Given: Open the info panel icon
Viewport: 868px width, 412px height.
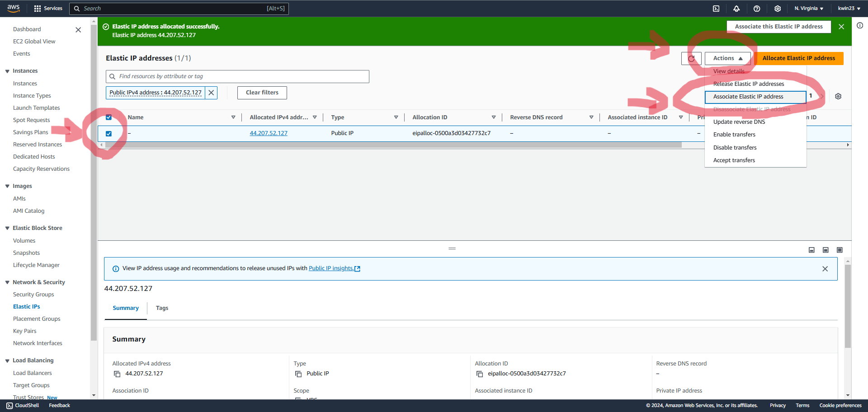Looking at the screenshot, I should (x=860, y=25).
